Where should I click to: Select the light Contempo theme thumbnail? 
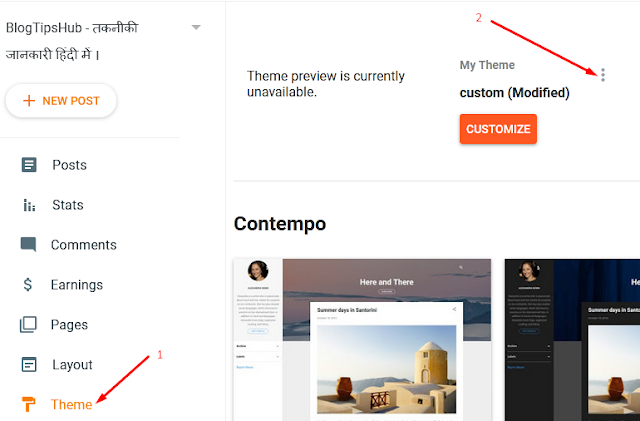pos(362,340)
